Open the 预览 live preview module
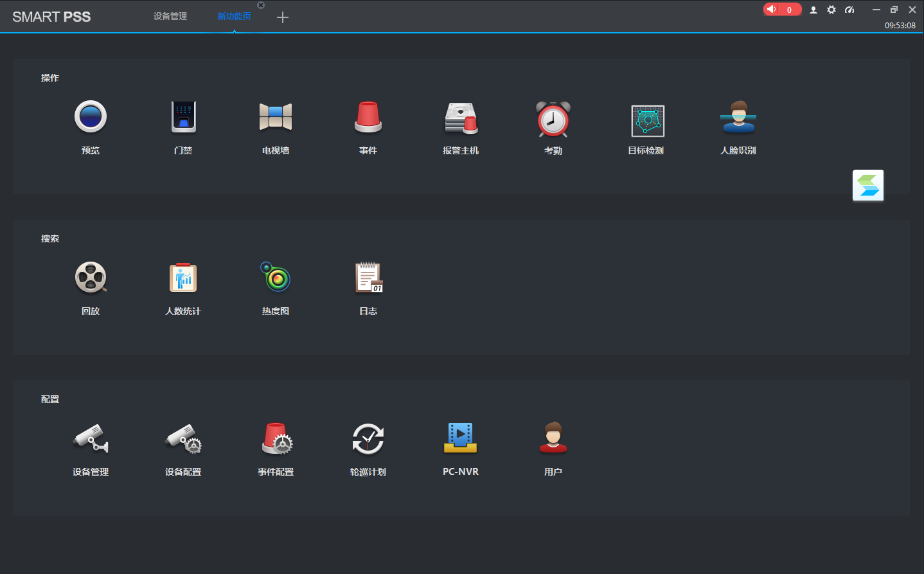The width and height of the screenshot is (924, 574). tap(91, 117)
